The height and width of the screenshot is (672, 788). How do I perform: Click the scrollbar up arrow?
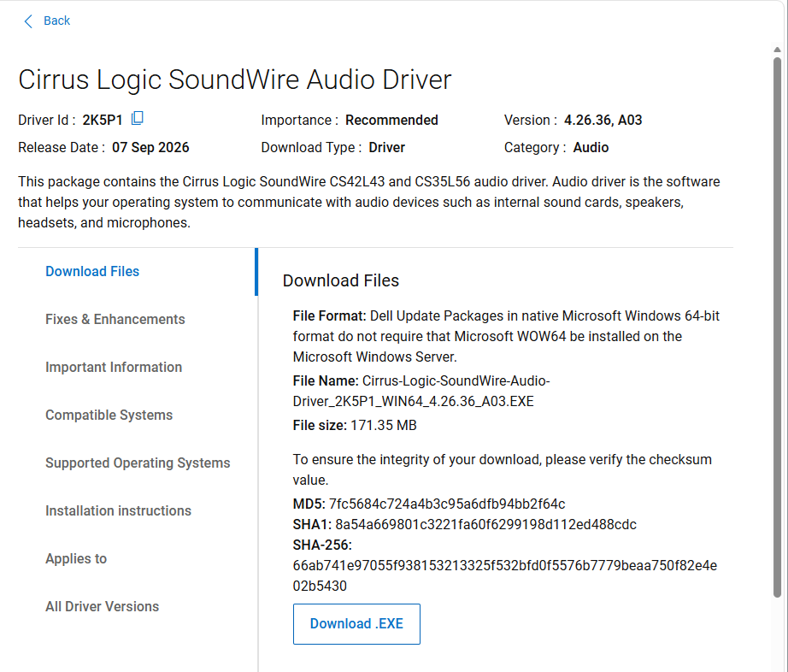(x=777, y=50)
